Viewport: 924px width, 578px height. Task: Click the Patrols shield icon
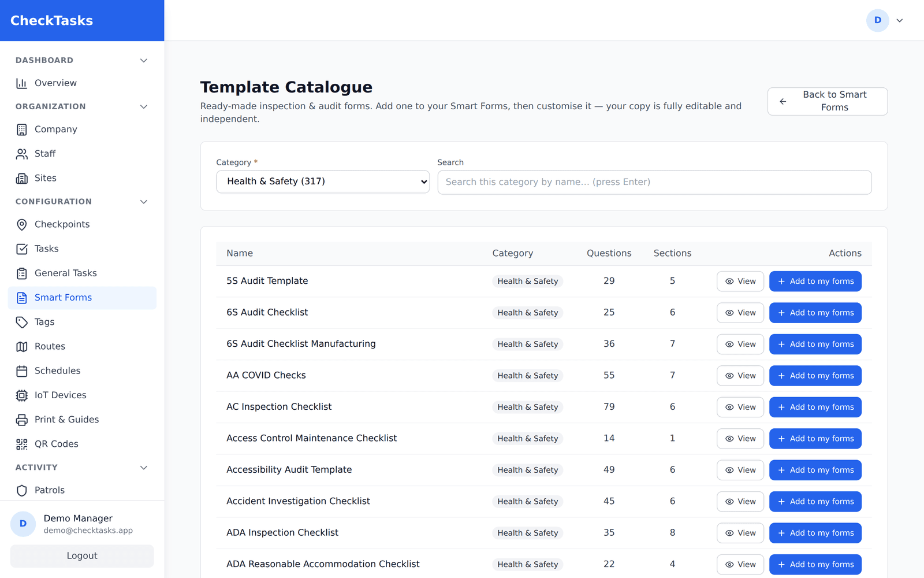22,490
